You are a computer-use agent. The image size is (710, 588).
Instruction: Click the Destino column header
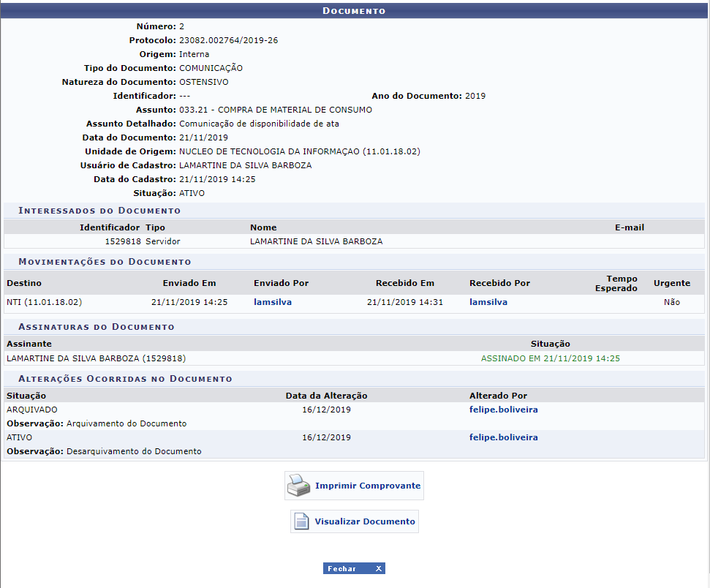tap(24, 283)
